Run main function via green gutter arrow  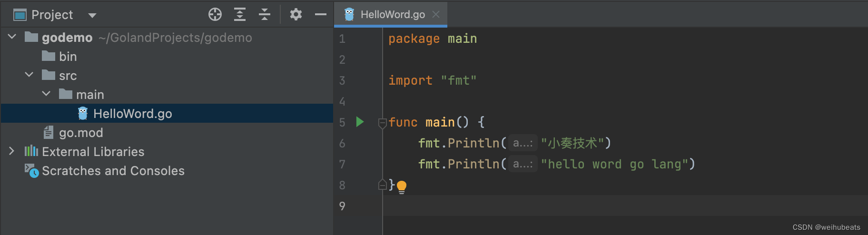[x=360, y=122]
